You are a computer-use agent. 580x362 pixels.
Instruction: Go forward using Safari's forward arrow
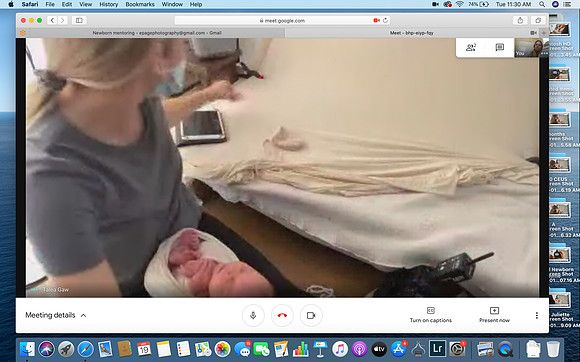[63, 20]
